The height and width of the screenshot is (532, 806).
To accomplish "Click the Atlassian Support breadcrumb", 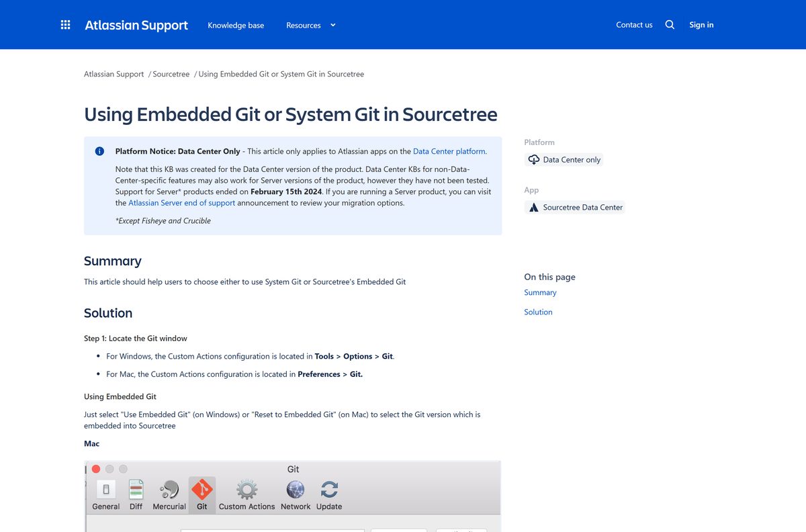I will click(x=114, y=74).
